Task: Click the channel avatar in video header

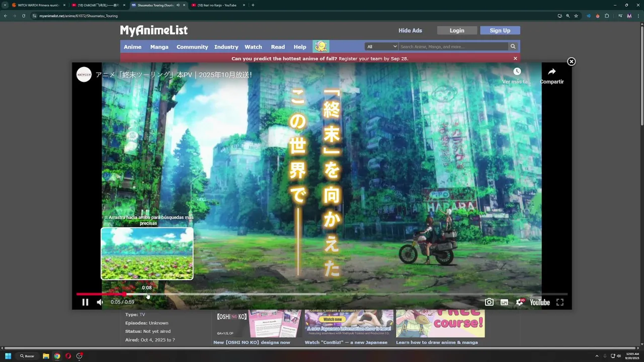Action: [x=84, y=74]
